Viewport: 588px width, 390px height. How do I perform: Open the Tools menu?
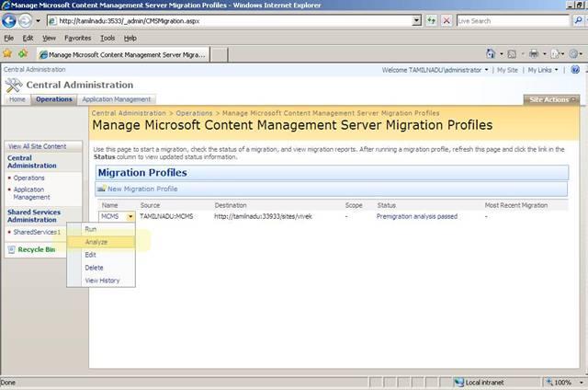click(x=107, y=38)
